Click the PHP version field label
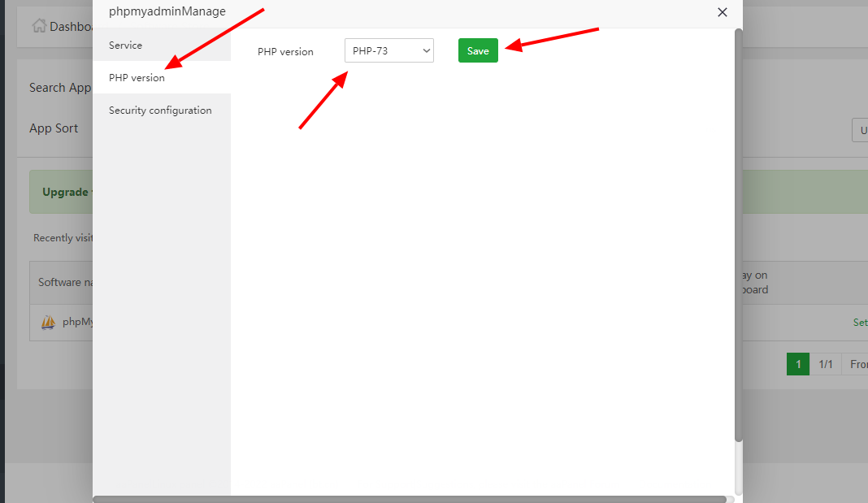The height and width of the screenshot is (503, 868). pyautogui.click(x=285, y=51)
